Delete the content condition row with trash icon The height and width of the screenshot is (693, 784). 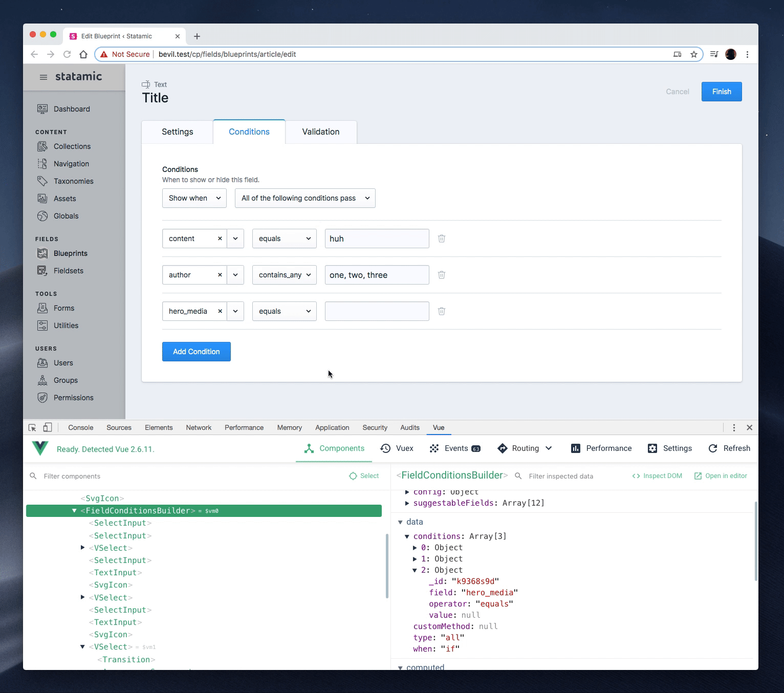(442, 239)
